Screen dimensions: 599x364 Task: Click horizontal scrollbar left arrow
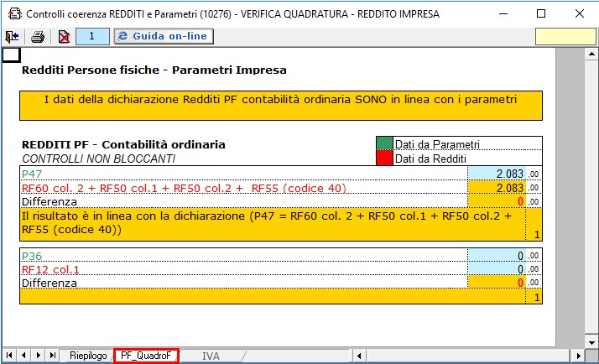coord(359,356)
